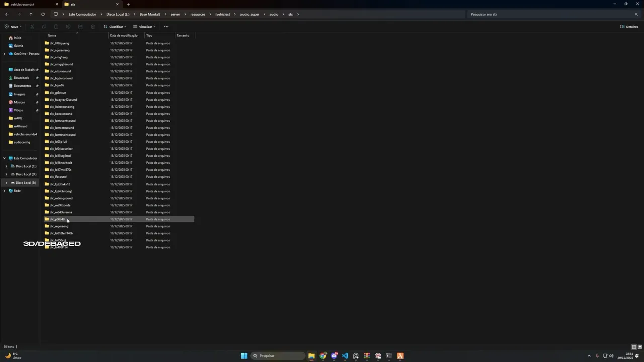Select the dlc_918spyeng folder
Screen dimensions: 644x362
119,43
